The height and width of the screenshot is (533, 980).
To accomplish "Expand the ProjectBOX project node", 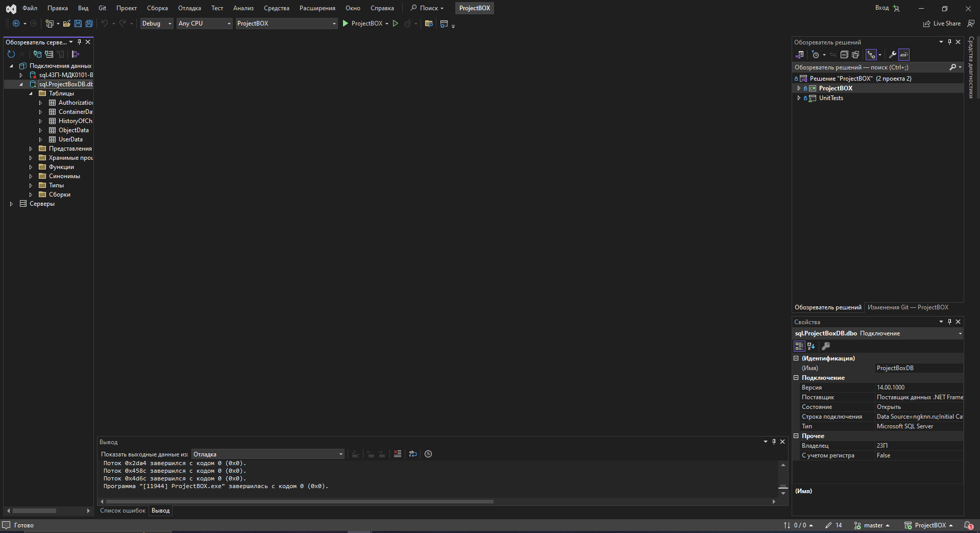I will 799,88.
